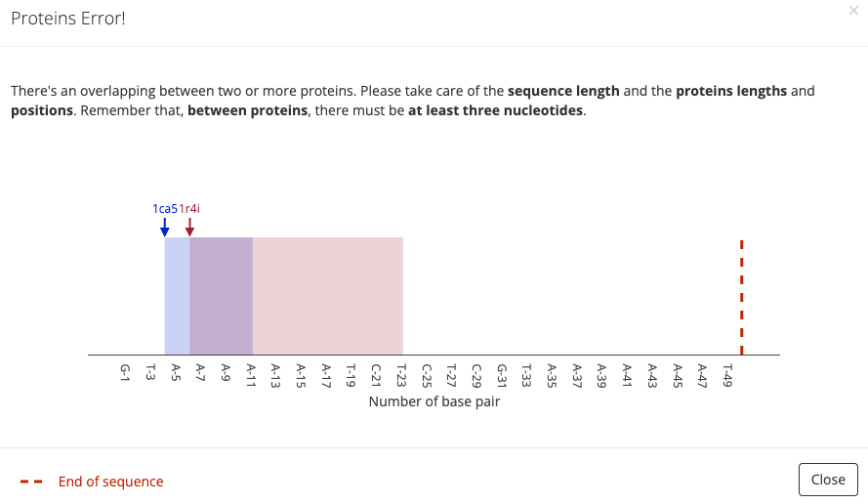Click the red dashed end-of-sequence line
The height and width of the screenshot is (504, 868).
pos(742,297)
